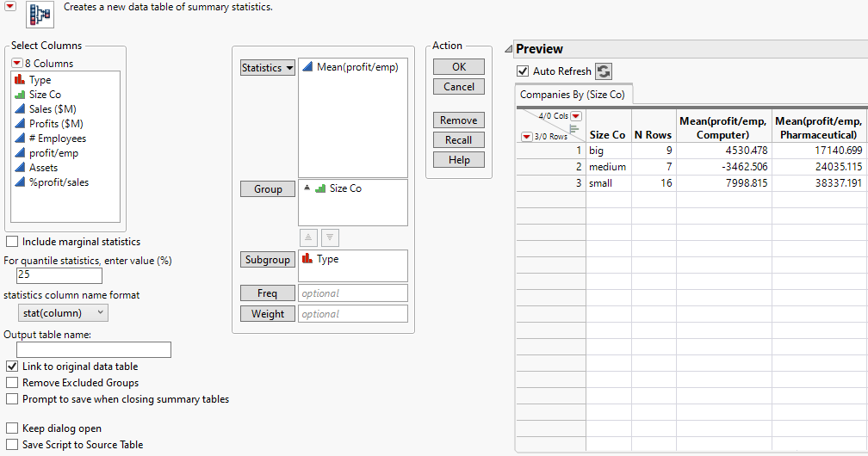Click the Weight button

point(267,314)
